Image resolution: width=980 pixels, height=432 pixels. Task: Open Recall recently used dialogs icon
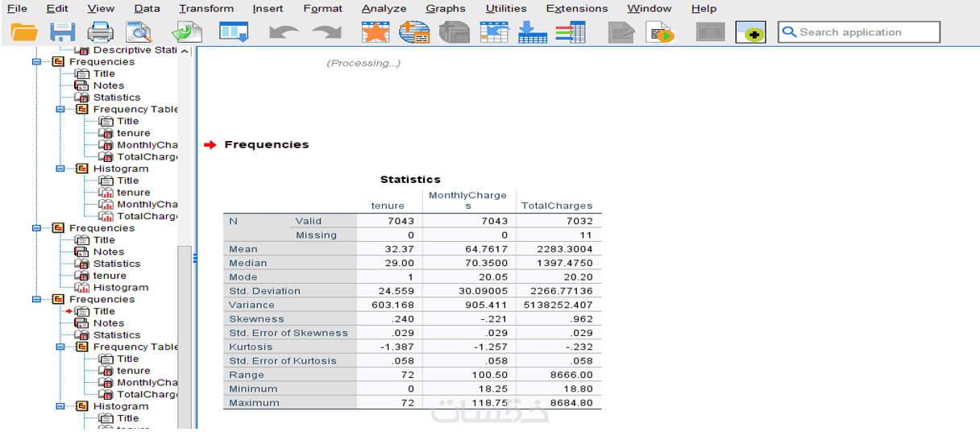[234, 32]
